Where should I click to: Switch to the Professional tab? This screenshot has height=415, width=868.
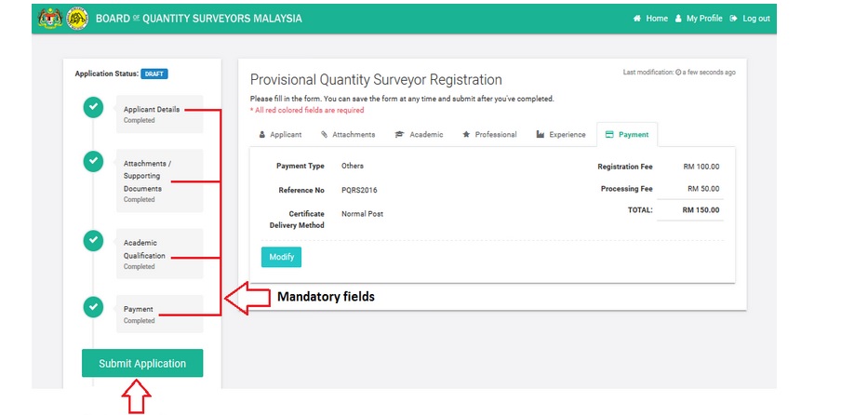pyautogui.click(x=489, y=135)
